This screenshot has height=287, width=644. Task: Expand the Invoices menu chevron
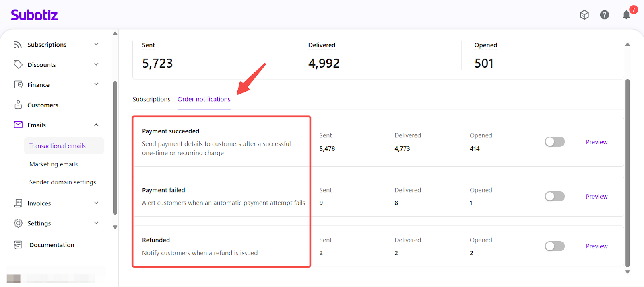coord(96,203)
